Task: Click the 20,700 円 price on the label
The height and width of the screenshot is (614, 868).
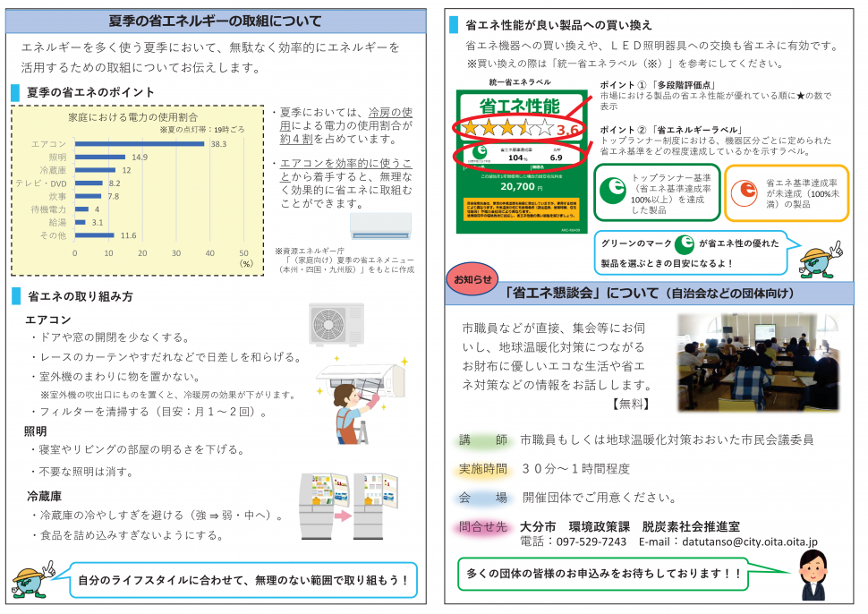Action: [x=521, y=186]
